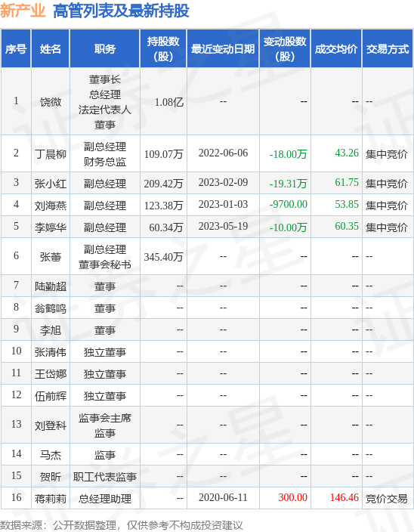Image resolution: width=414 pixels, height=532 pixels.
Task: Click the shareholding 60.34万
Action: [166, 227]
